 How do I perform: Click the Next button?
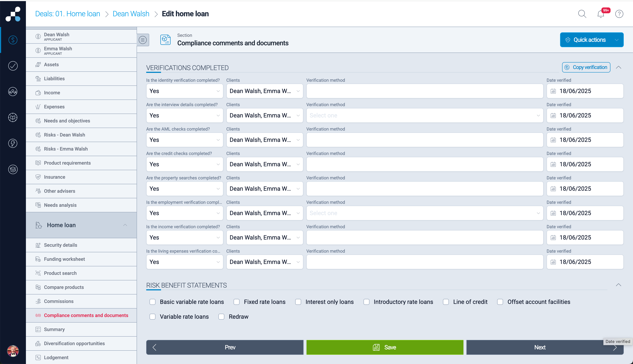(x=545, y=347)
